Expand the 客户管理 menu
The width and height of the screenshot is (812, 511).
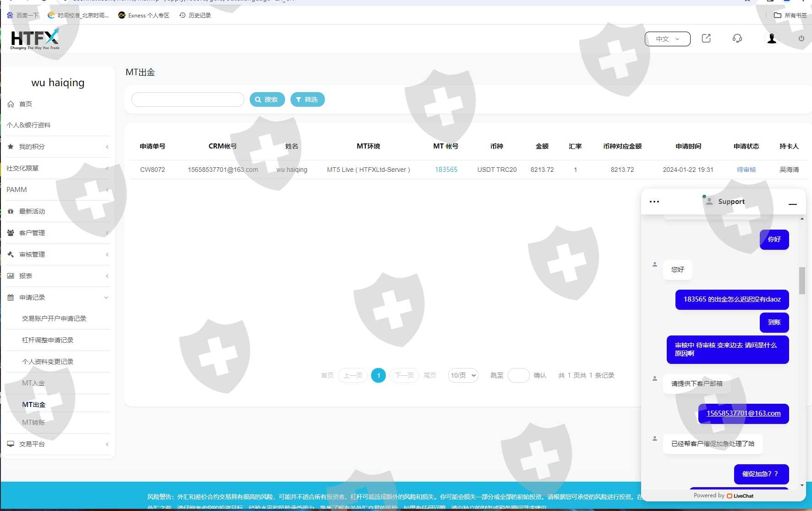click(58, 233)
